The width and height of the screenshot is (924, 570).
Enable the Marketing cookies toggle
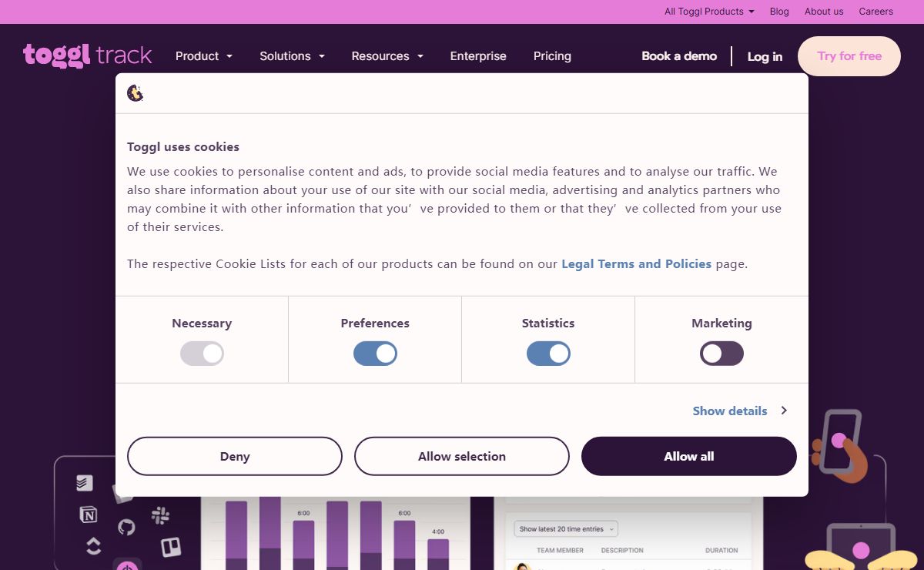click(721, 354)
